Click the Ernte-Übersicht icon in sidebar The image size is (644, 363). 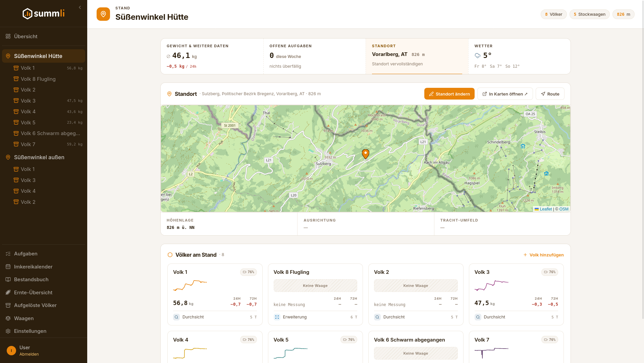pyautogui.click(x=8, y=292)
